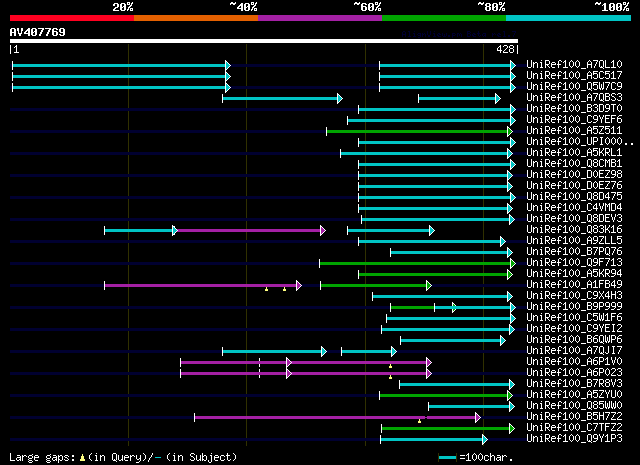Click the purple alignment bar of B5H7Z2
Viewport: 640px width, 465px height.
pos(337,418)
